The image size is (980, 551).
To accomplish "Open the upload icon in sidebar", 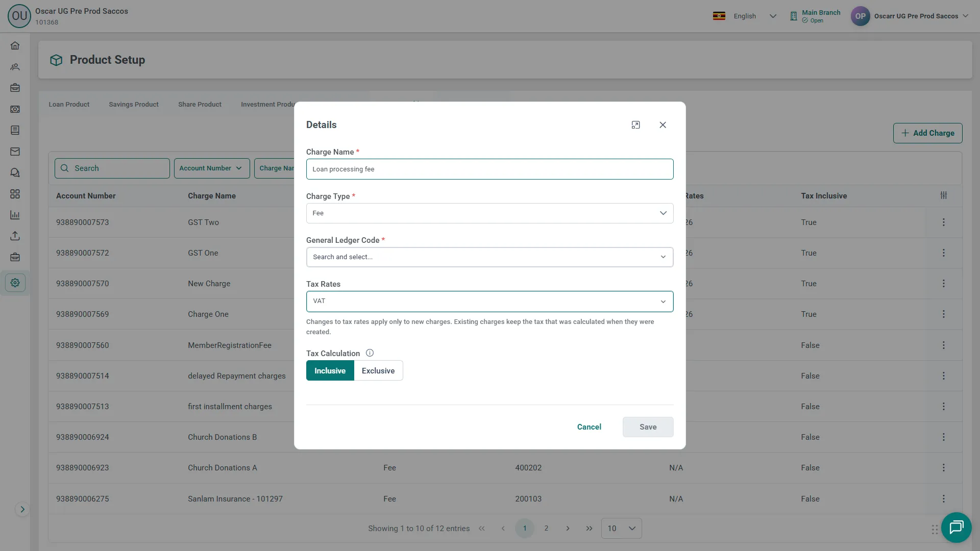I will coord(15,236).
